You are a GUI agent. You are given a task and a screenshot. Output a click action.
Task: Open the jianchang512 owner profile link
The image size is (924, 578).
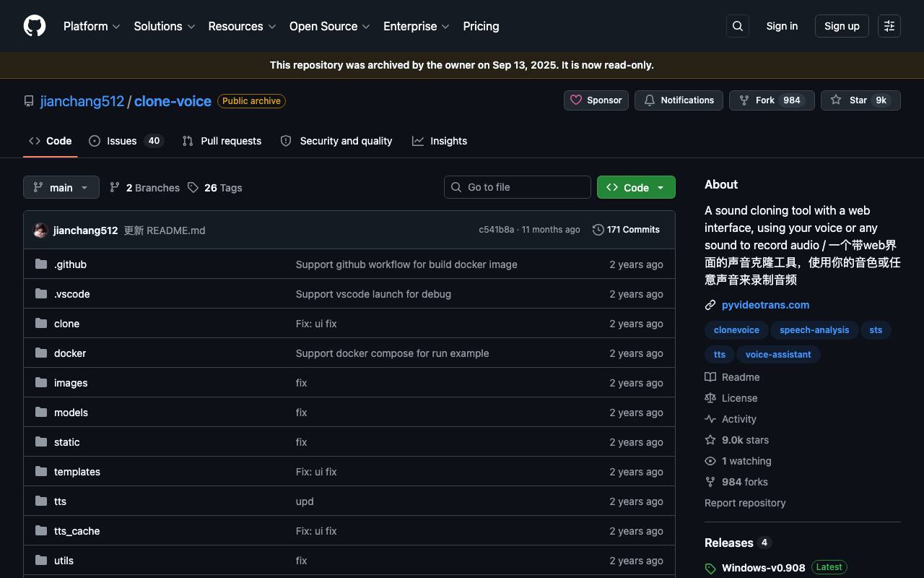[82, 101]
